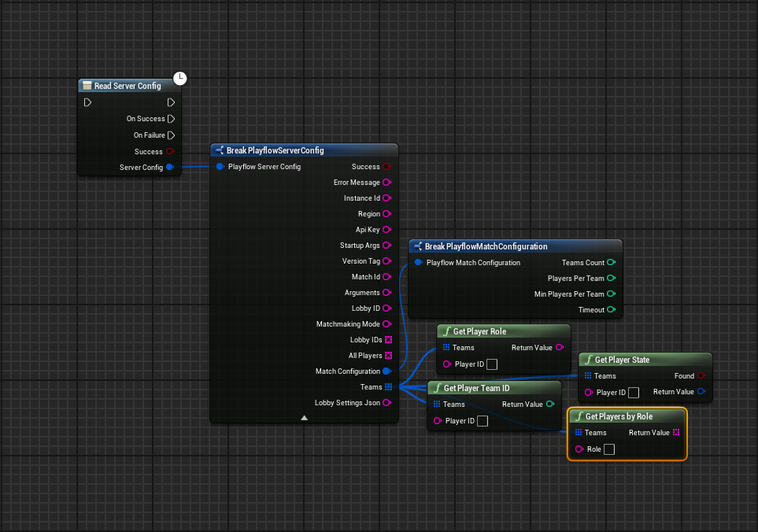Click Get Players by Role Return Value pin
This screenshot has height=532, width=758.
(676, 433)
